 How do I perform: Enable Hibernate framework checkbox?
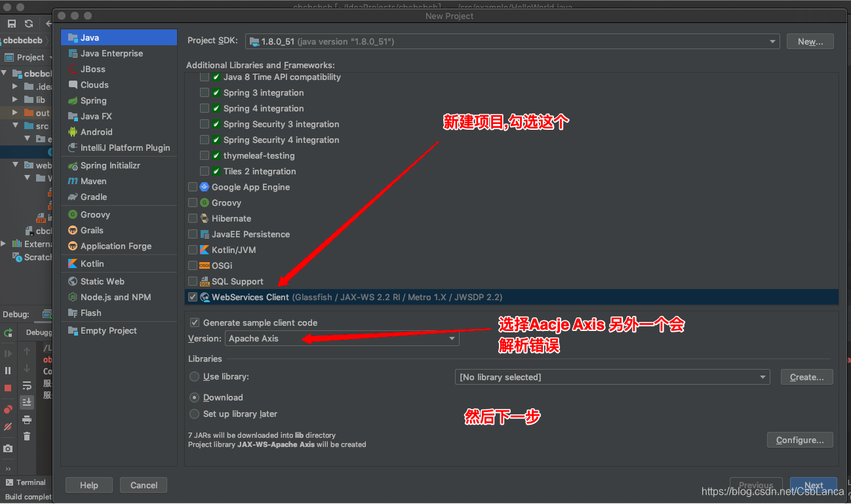(x=193, y=218)
